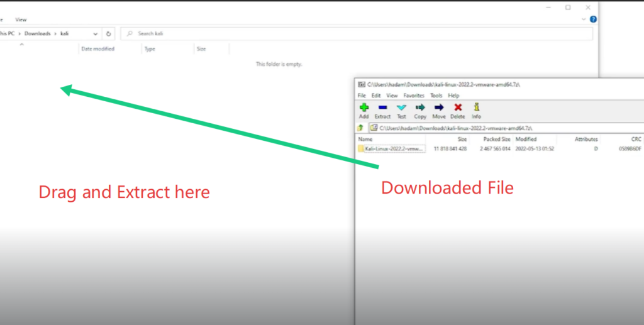Sort 7-Zip list by Packed Size
644x325 pixels.
point(497,139)
